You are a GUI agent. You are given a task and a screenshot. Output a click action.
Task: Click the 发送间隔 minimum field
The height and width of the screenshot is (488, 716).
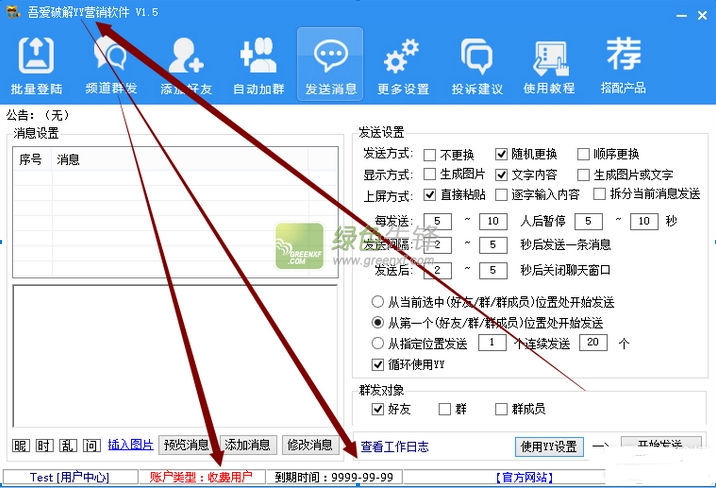pos(437,245)
